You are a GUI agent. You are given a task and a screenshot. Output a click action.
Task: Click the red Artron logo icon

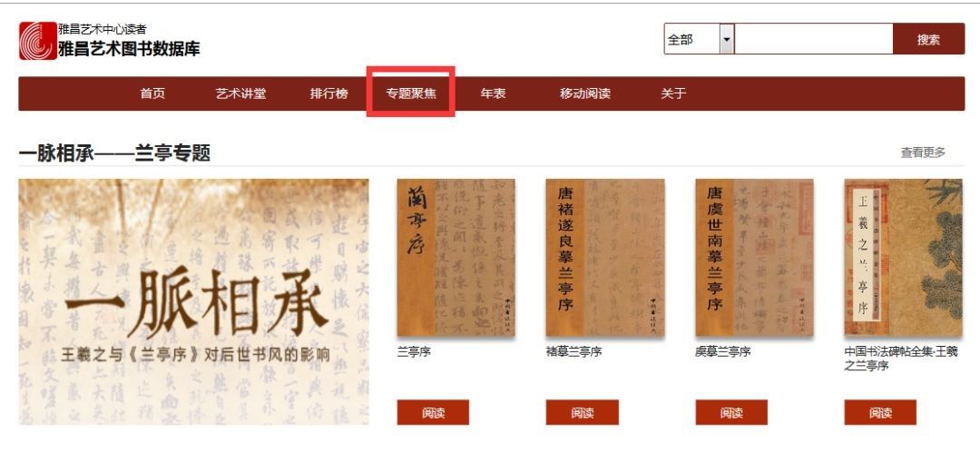click(x=38, y=41)
